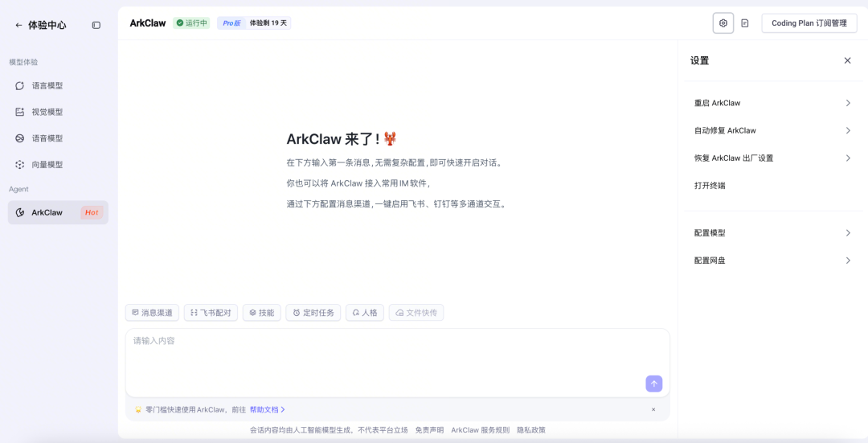The image size is (868, 443).
Task: Open the 帮助文档 link
Action: [268, 410]
